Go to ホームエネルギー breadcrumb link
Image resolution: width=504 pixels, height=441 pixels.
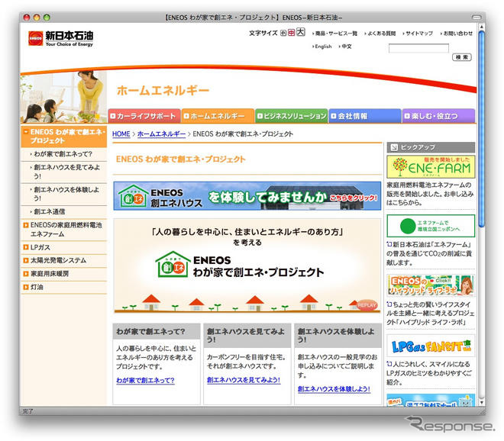(x=161, y=134)
